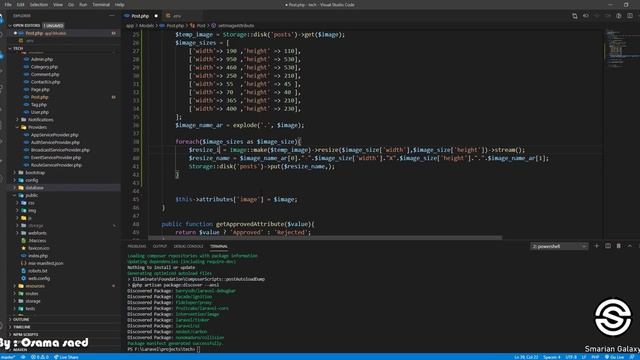Create a new terminal with plus icon

point(596,246)
